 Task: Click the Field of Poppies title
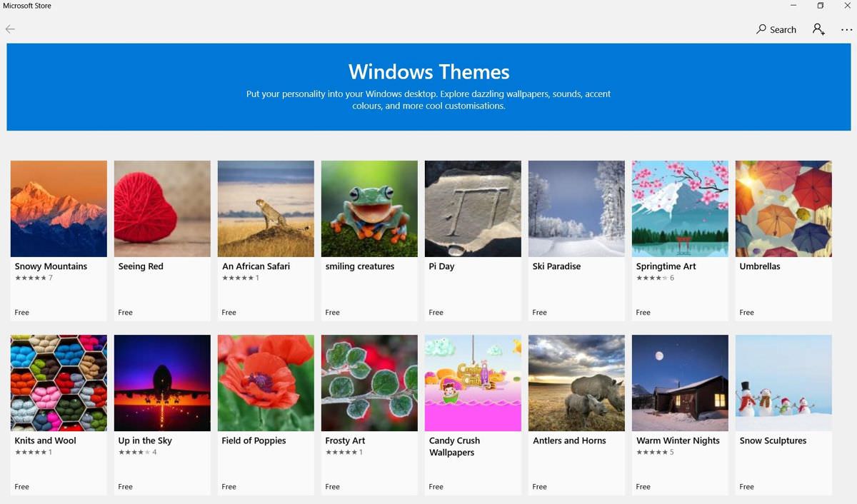[x=254, y=440]
